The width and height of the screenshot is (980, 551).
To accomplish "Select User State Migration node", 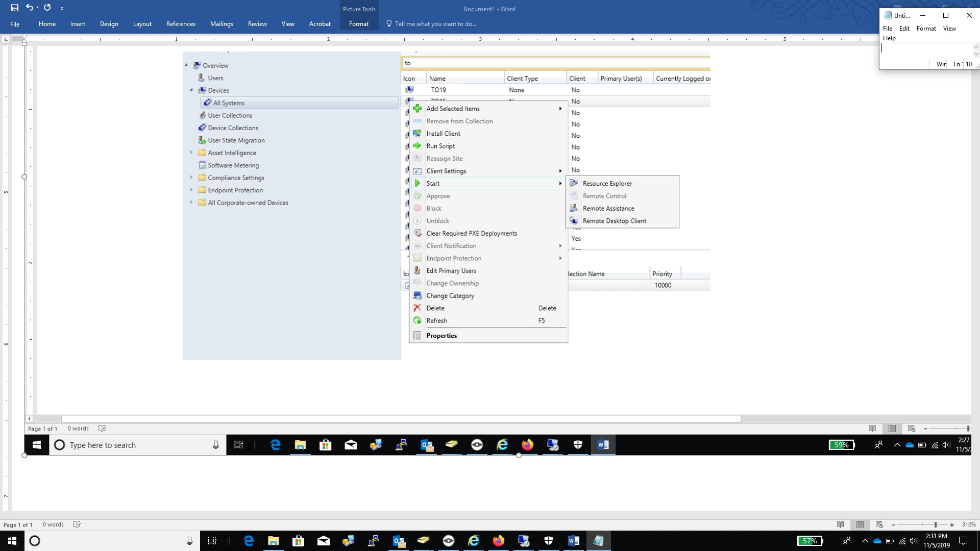I will click(x=236, y=140).
